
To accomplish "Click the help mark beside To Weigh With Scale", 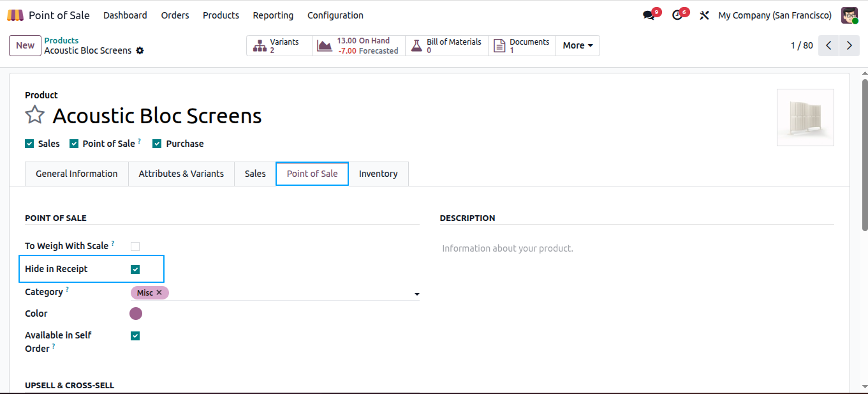I will tap(113, 243).
